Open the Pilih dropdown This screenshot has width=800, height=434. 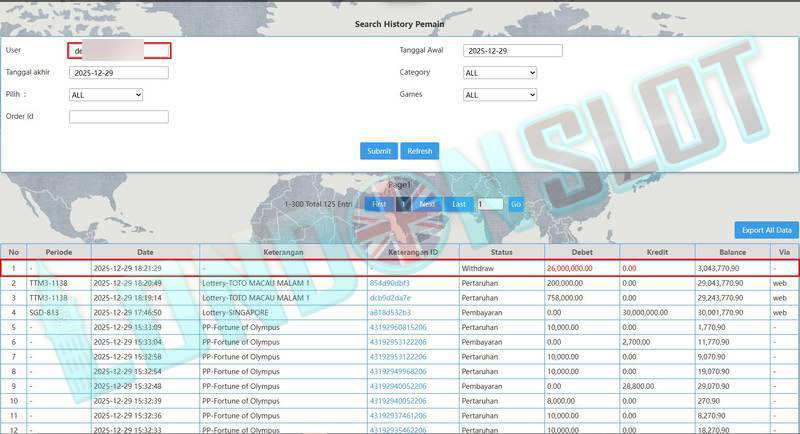coord(106,95)
